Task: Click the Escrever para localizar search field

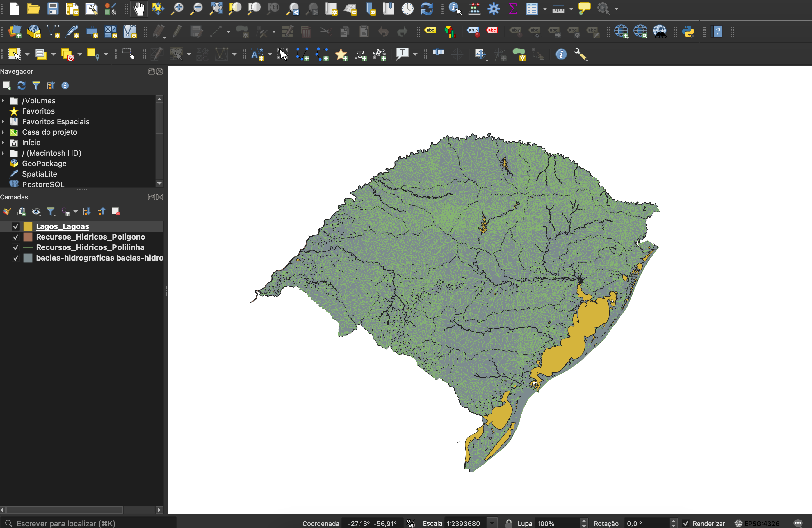Action: pos(89,524)
